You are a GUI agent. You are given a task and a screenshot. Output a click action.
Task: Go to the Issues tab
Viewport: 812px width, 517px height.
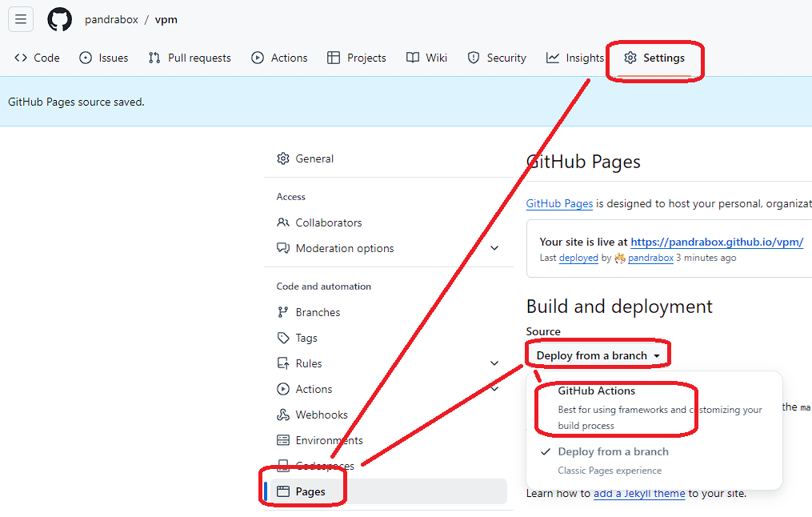click(x=104, y=58)
